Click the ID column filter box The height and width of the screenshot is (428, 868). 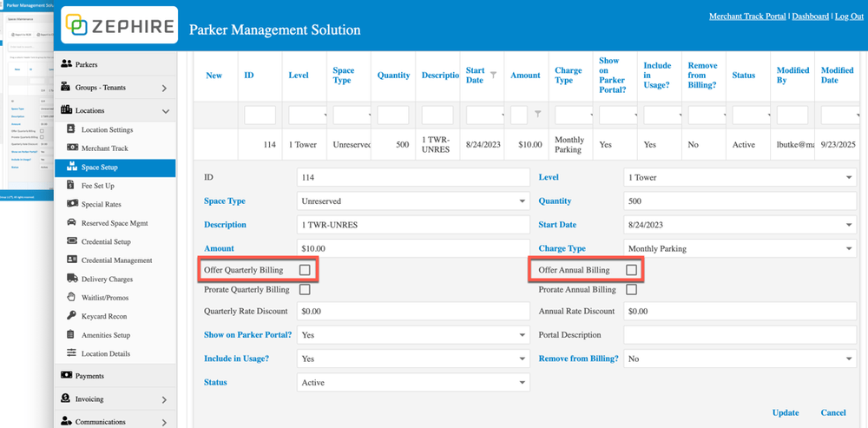click(x=260, y=115)
